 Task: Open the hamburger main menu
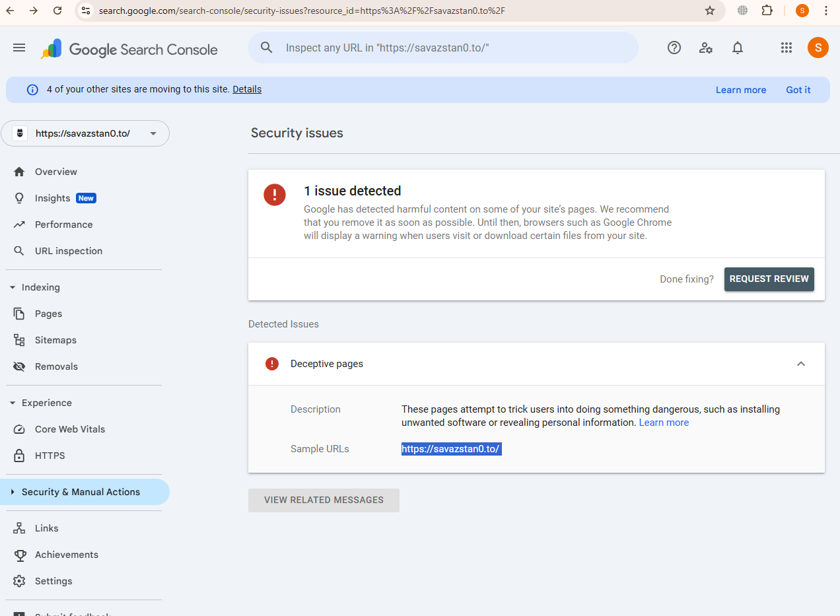click(19, 48)
